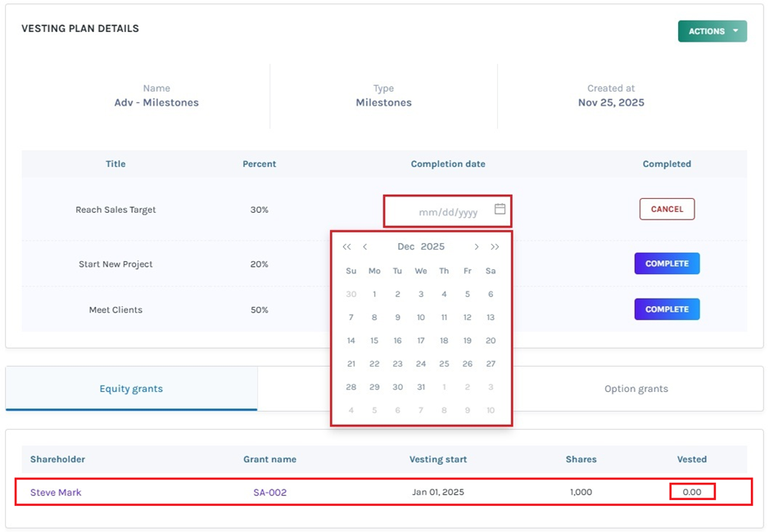Open shareholder Steve Mark's profile link

point(56,493)
